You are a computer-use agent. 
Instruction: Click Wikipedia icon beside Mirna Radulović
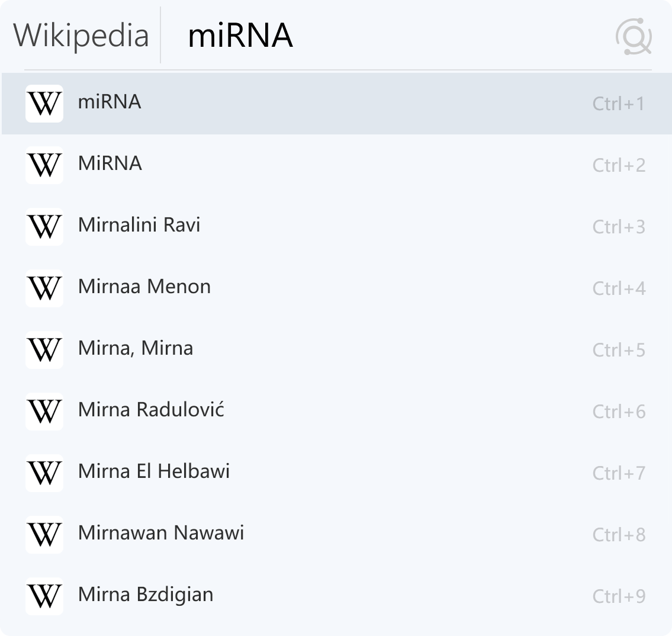pyautogui.click(x=44, y=412)
